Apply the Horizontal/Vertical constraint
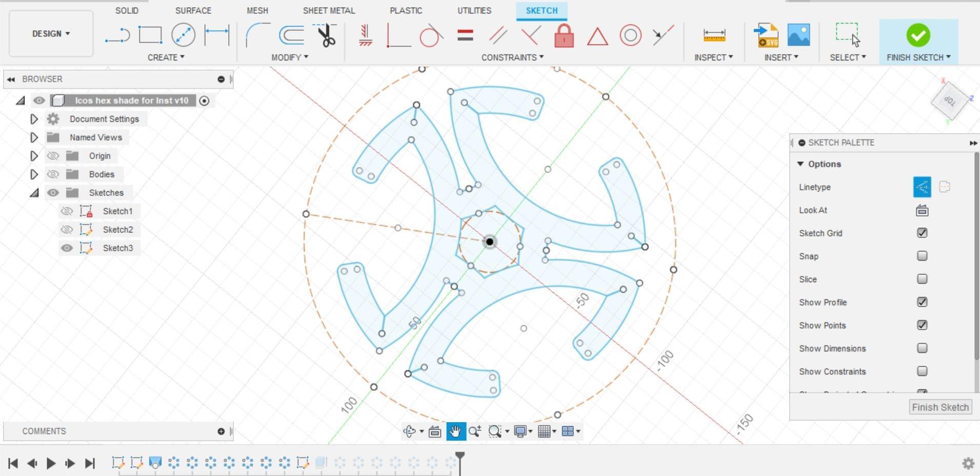 365,35
